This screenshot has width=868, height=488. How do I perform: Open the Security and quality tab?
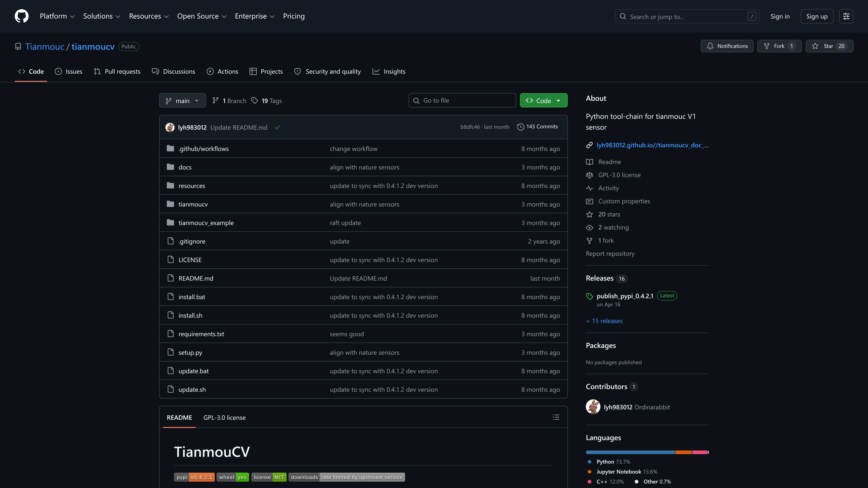[328, 71]
